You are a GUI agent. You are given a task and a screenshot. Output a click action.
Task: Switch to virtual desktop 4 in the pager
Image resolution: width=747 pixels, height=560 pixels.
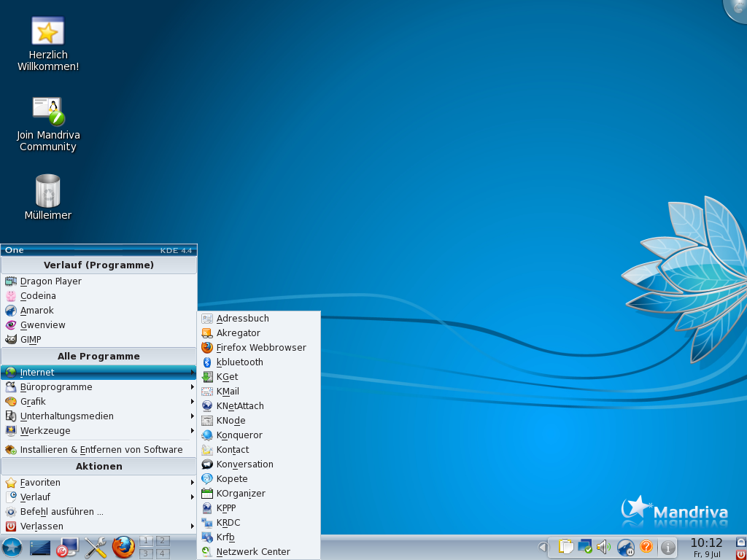point(163,553)
